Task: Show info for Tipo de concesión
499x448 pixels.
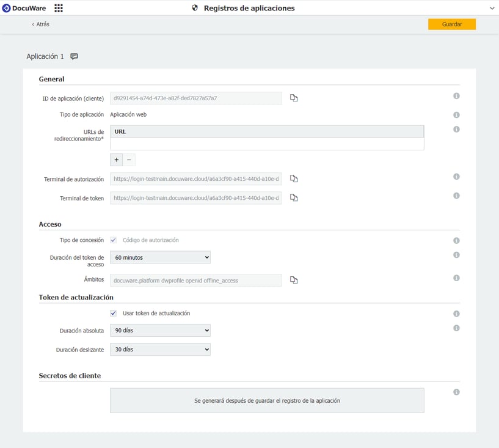Action: tap(456, 240)
